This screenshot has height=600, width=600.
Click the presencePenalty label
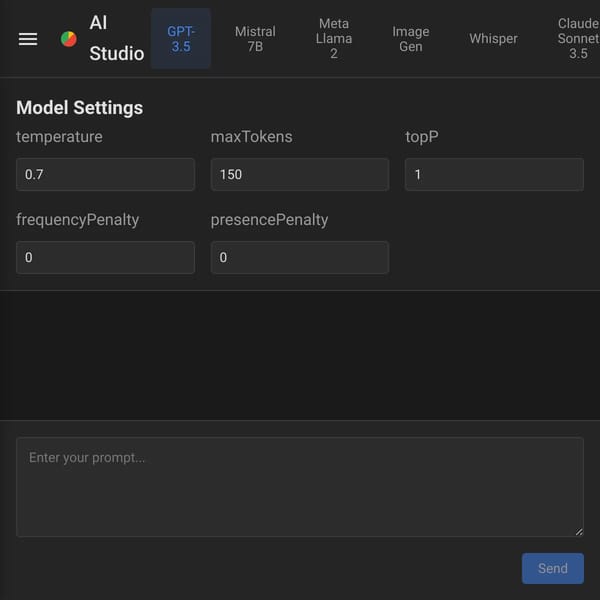tap(269, 220)
